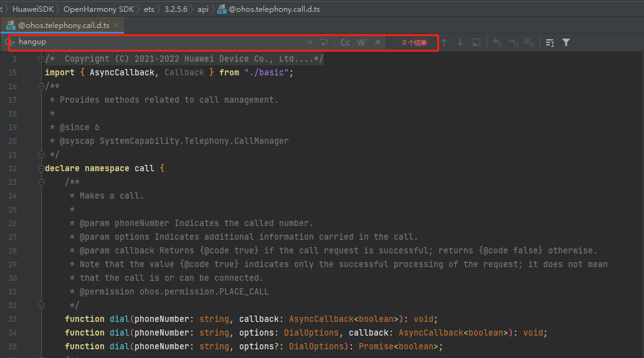Image resolution: width=644 pixels, height=358 pixels.
Task: Collapse fold marker at line 32 comment end
Action: 41,305
